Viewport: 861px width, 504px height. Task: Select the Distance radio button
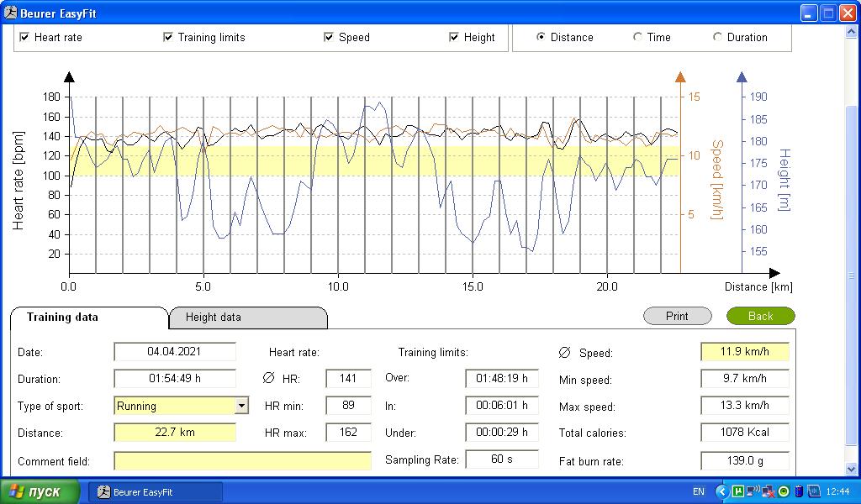point(541,37)
